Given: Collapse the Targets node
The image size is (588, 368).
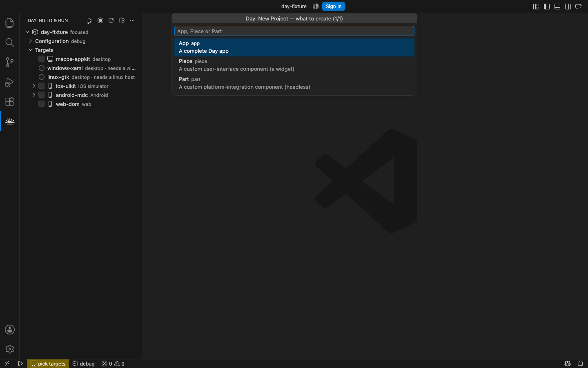Looking at the screenshot, I should click(x=31, y=50).
